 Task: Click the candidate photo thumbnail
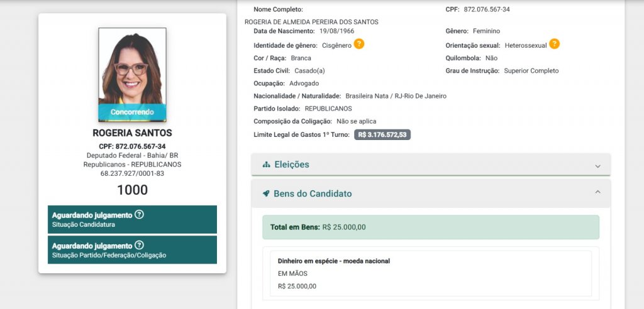click(x=132, y=75)
